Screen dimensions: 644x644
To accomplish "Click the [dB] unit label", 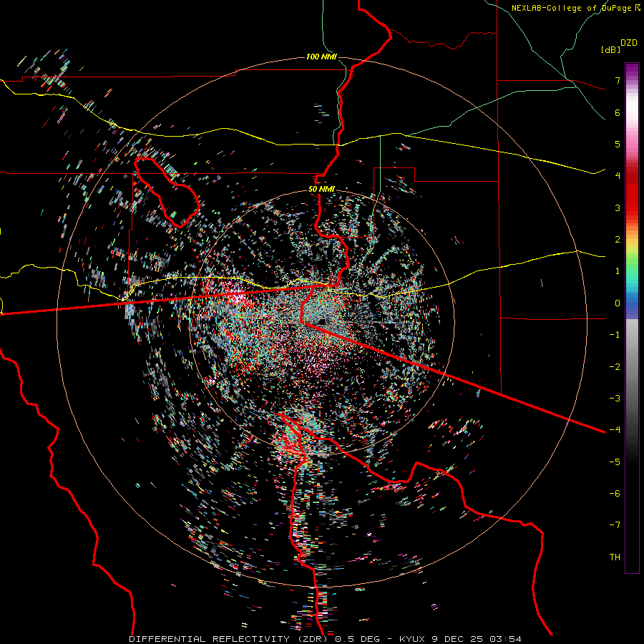I will pos(610,49).
